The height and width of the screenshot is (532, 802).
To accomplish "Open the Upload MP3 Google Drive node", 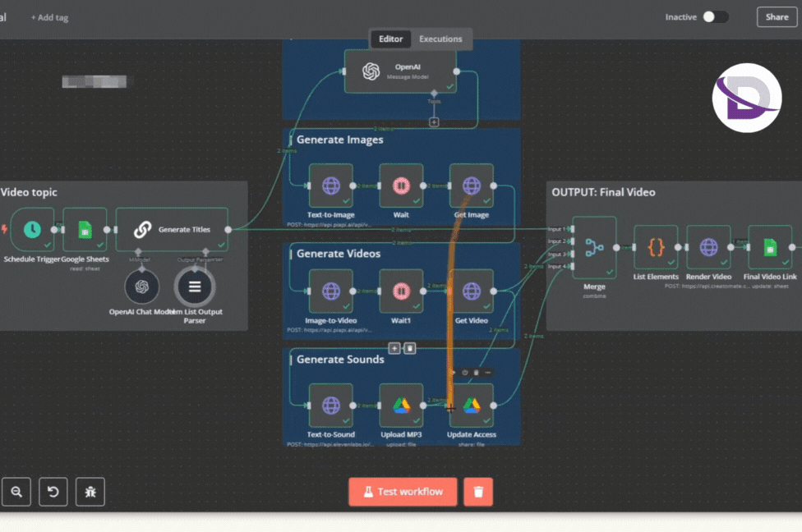I will [401, 408].
